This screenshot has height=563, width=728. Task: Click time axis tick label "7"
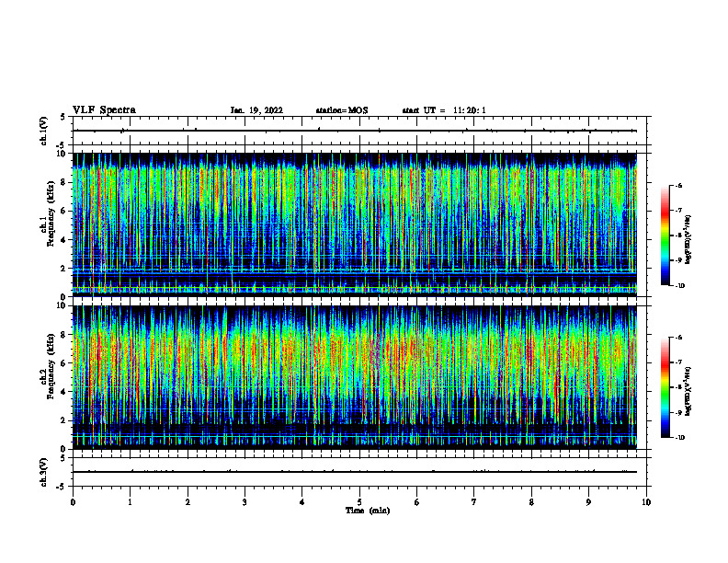(474, 502)
